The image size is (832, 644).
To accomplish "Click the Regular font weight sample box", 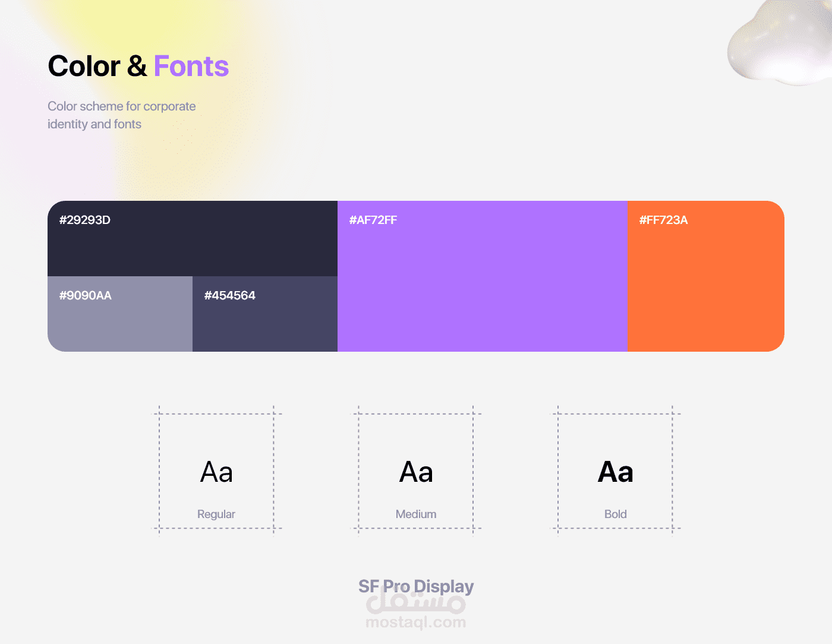I will 216,471.
